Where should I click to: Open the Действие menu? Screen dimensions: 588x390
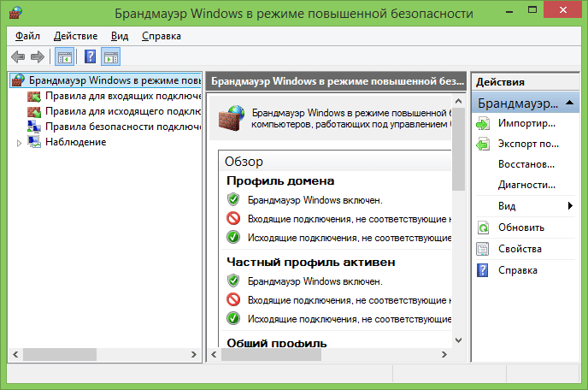75,36
